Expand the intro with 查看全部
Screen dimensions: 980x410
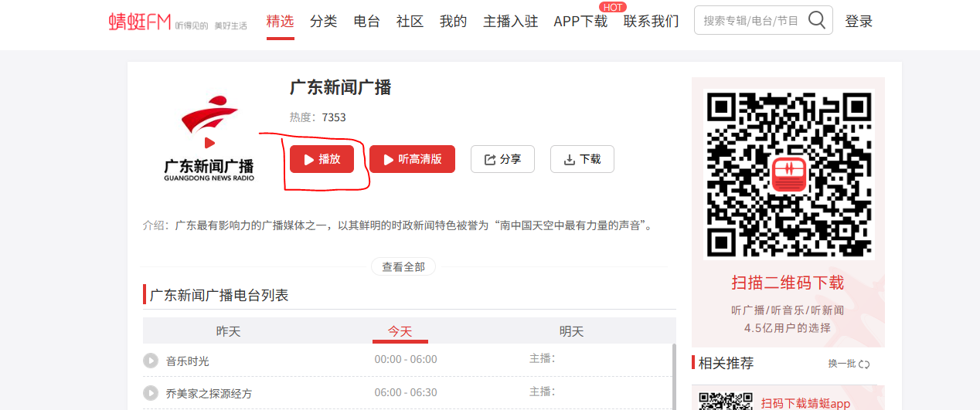[403, 266]
